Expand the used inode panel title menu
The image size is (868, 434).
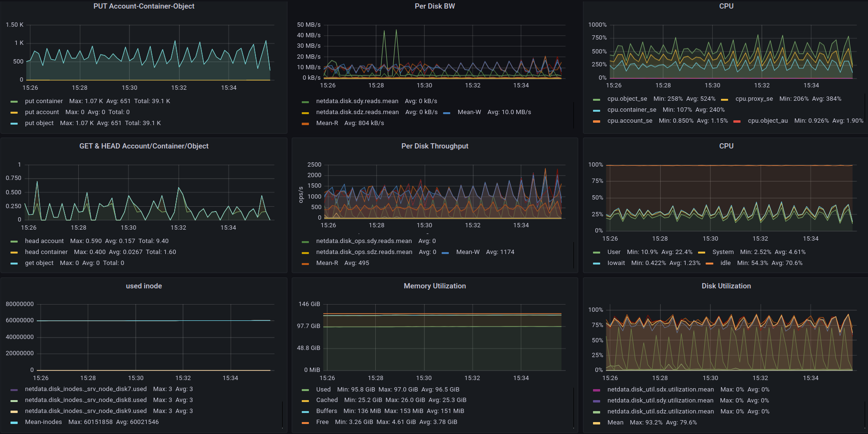coord(144,286)
